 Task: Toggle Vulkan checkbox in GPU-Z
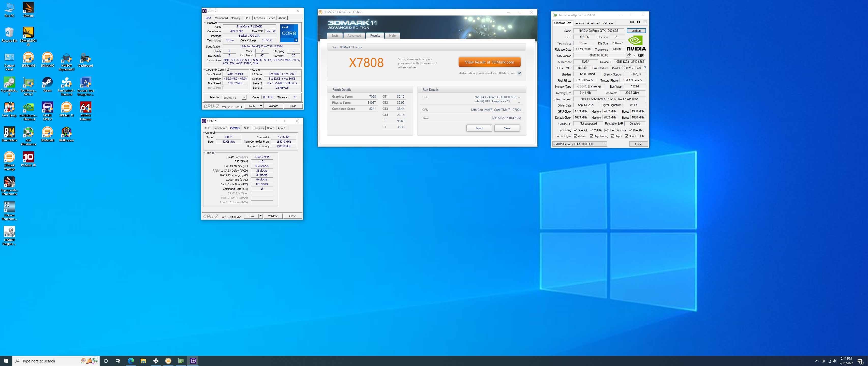(576, 136)
